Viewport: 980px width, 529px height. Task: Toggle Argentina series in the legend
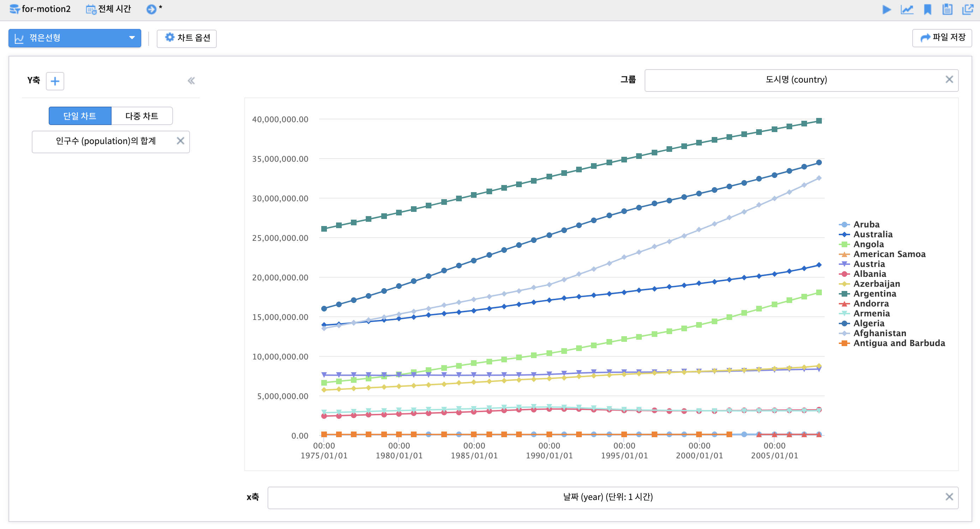[867, 294]
